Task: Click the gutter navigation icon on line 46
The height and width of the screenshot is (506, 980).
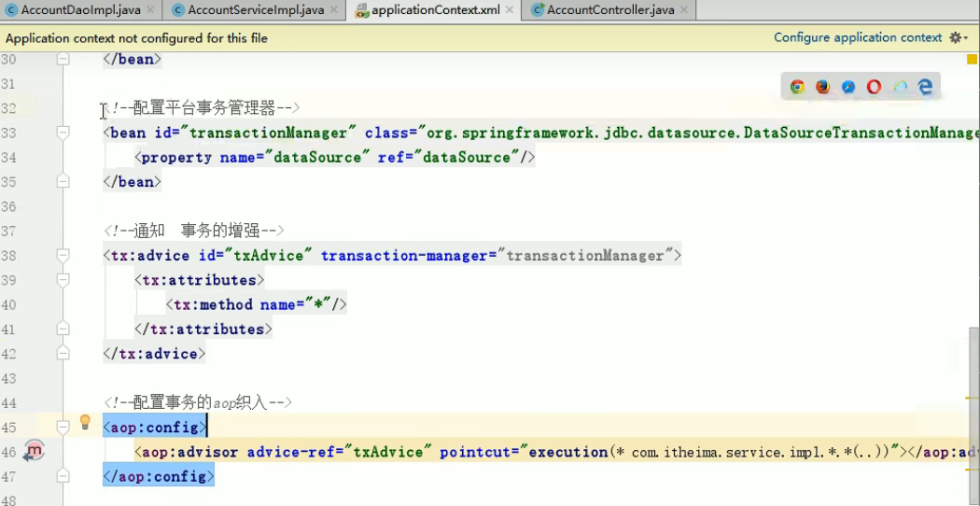Action: [34, 450]
